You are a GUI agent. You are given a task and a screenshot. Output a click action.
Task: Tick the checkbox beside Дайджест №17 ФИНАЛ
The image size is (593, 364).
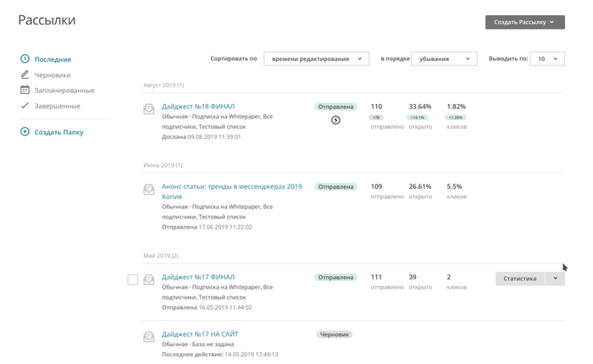pyautogui.click(x=132, y=279)
